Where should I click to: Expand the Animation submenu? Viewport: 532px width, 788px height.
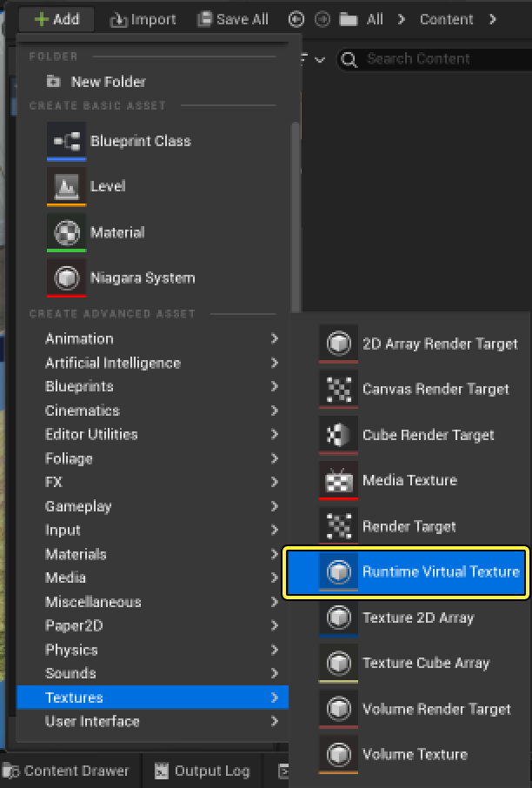(152, 338)
